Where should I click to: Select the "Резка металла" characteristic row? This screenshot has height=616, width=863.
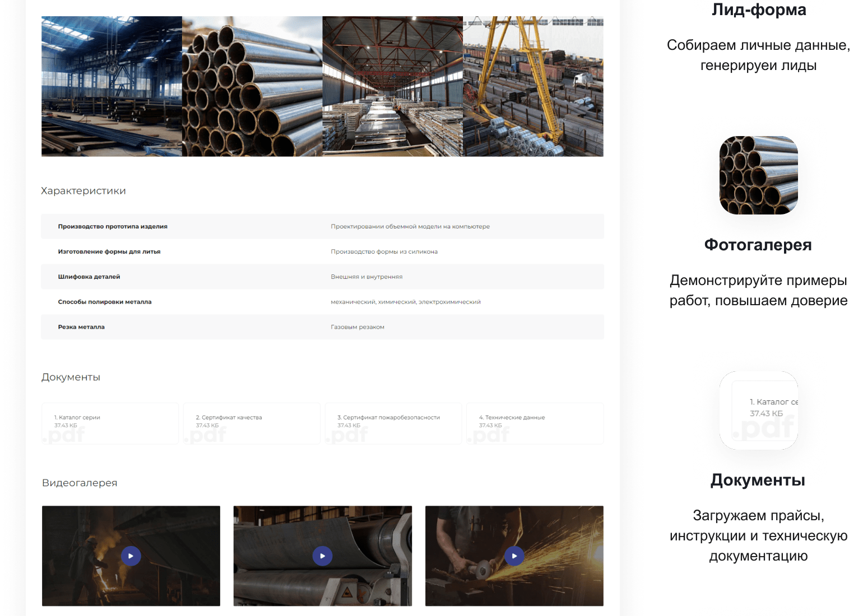(322, 327)
